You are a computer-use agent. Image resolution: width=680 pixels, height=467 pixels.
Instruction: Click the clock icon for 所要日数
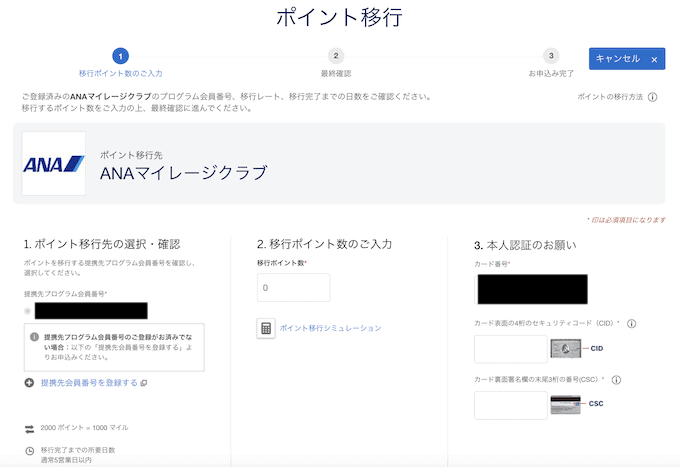point(29,451)
